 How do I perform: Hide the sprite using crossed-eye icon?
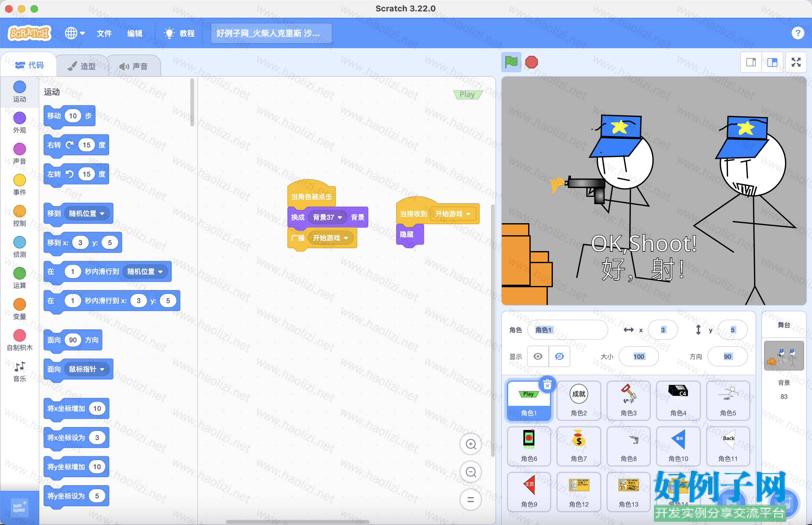point(559,357)
